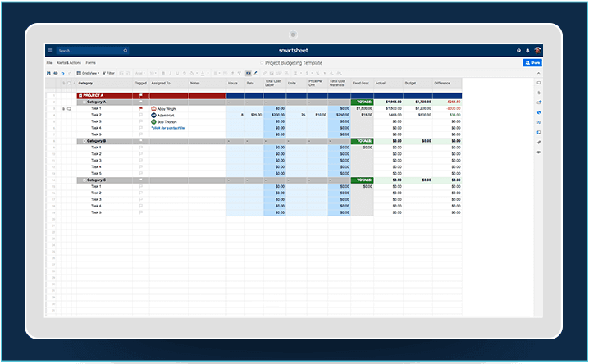The image size is (589, 364).
Task: Click the save icon in toolbar
Action: point(48,73)
